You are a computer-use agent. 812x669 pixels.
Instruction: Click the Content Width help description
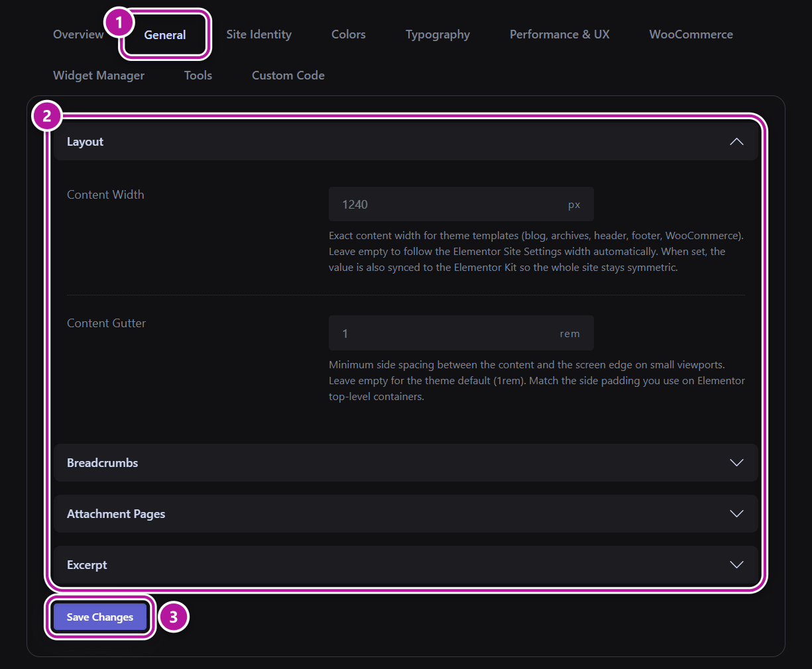(536, 252)
